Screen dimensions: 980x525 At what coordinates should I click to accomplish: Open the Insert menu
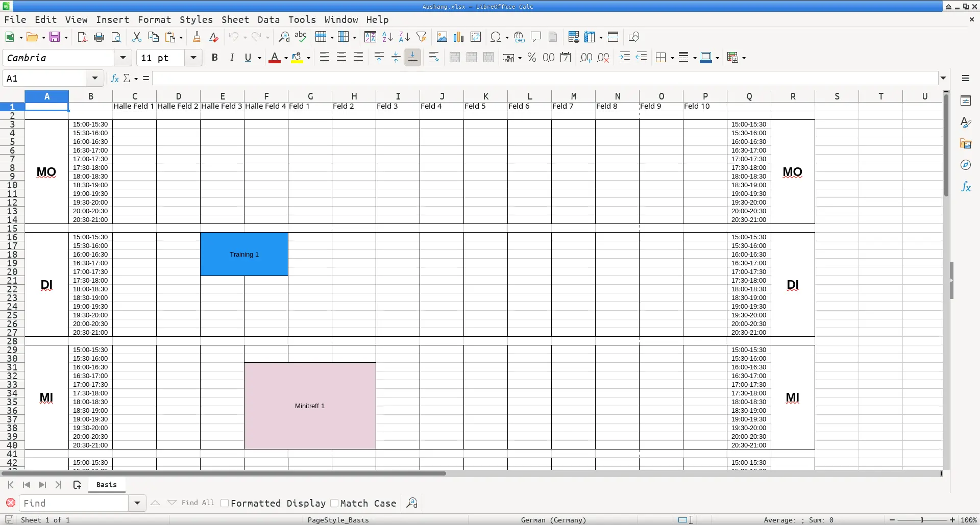pyautogui.click(x=112, y=19)
